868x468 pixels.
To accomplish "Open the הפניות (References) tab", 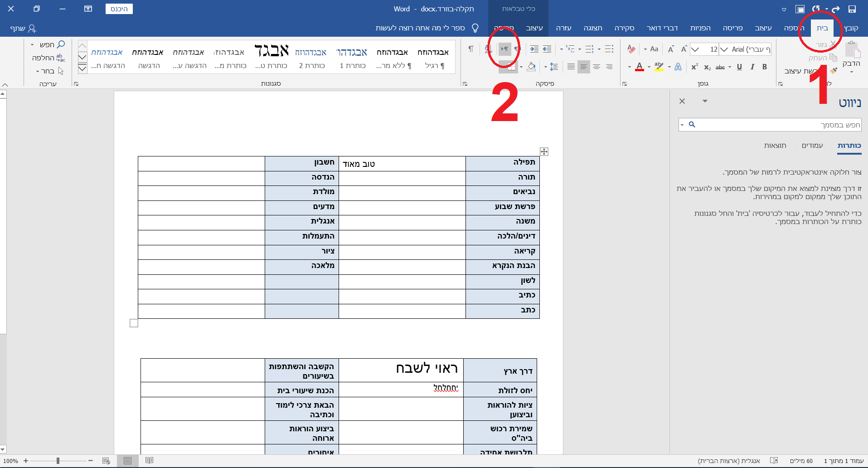I will [700, 28].
